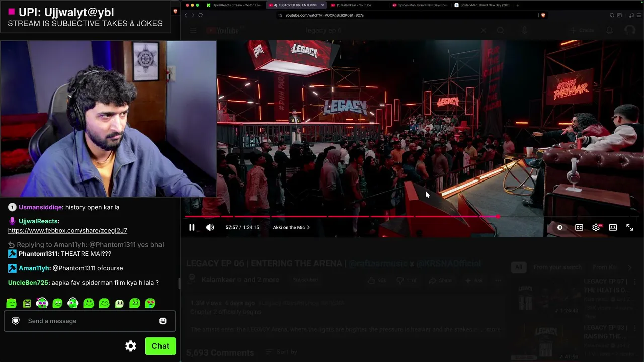Open the febbox.com share link in chat
Screen dimensions: 644x362
pyautogui.click(x=67, y=230)
